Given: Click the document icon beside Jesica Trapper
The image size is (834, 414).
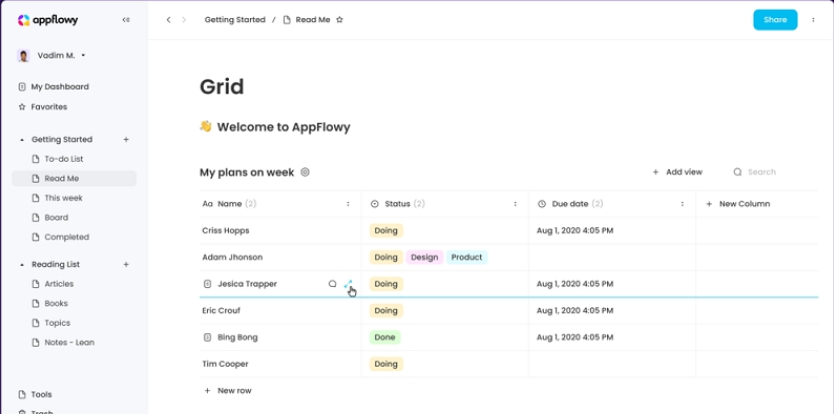Looking at the screenshot, I should (207, 284).
